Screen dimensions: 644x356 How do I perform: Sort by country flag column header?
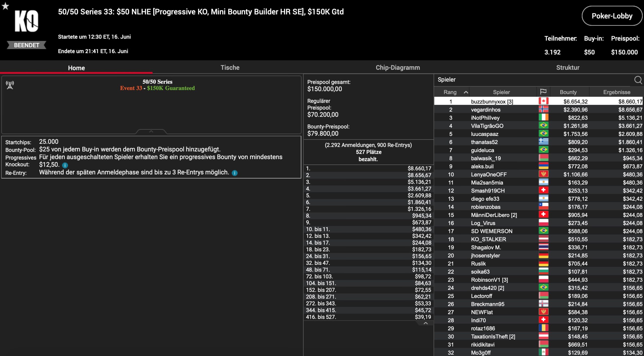click(x=543, y=92)
